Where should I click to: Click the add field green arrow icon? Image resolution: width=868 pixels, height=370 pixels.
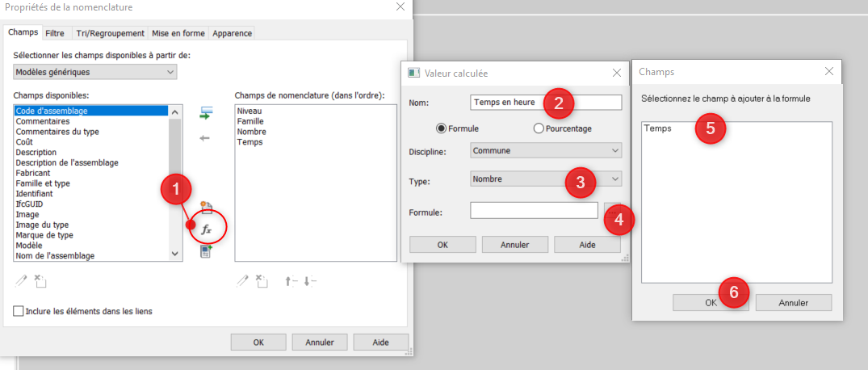(205, 113)
